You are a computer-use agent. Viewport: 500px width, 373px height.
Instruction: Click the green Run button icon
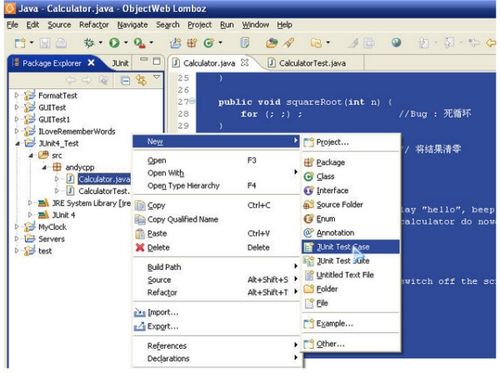click(x=114, y=43)
